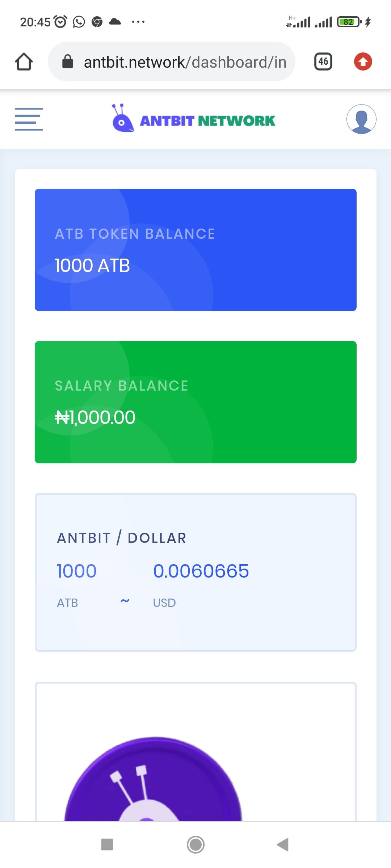This screenshot has height=868, width=391.
Task: Tap the red browser update arrow icon
Action: [x=363, y=62]
